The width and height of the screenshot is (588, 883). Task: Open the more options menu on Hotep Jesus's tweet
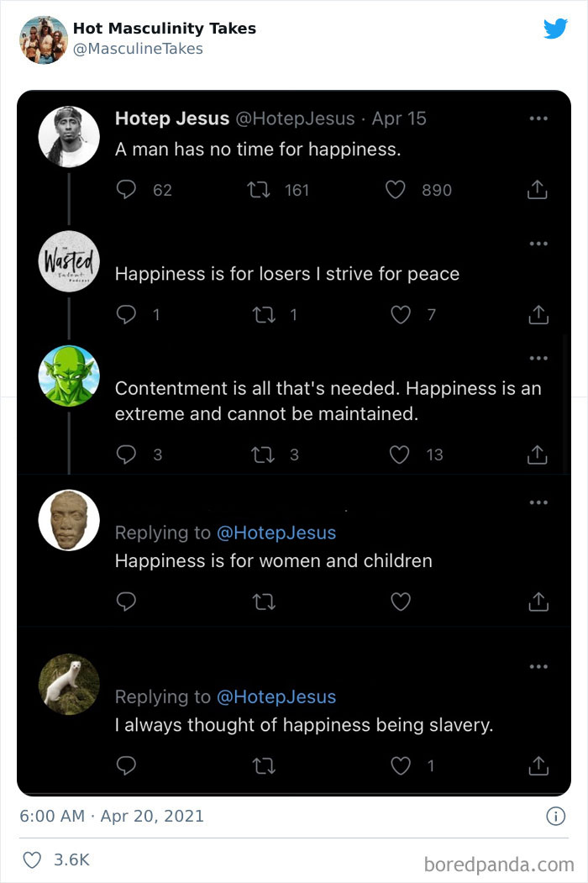(x=538, y=118)
